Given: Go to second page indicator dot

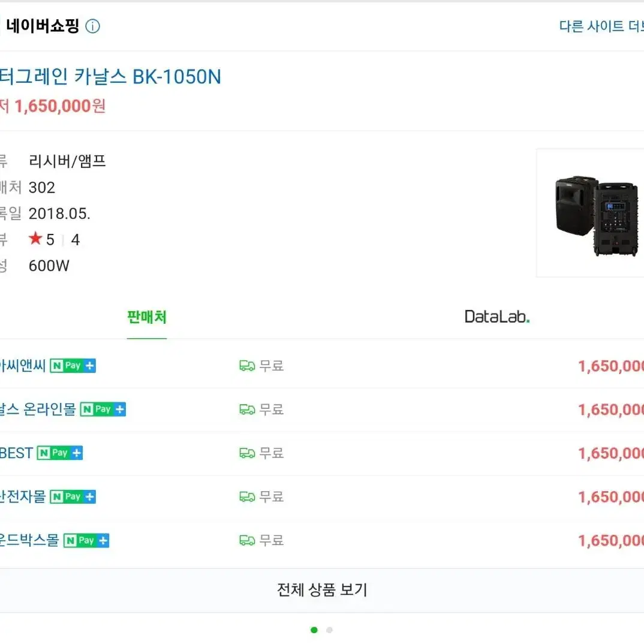Looking at the screenshot, I should point(329,630).
